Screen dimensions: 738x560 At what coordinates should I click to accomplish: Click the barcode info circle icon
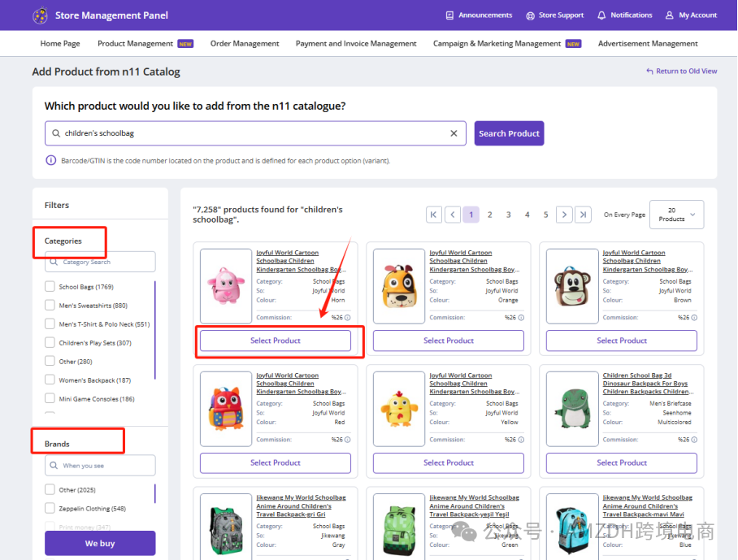coord(51,160)
